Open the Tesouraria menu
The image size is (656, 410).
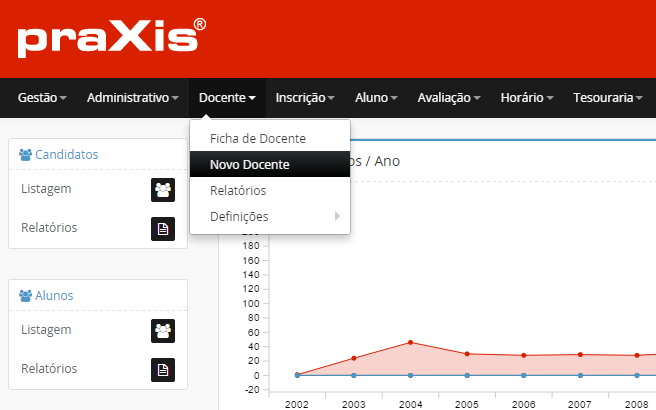point(609,98)
